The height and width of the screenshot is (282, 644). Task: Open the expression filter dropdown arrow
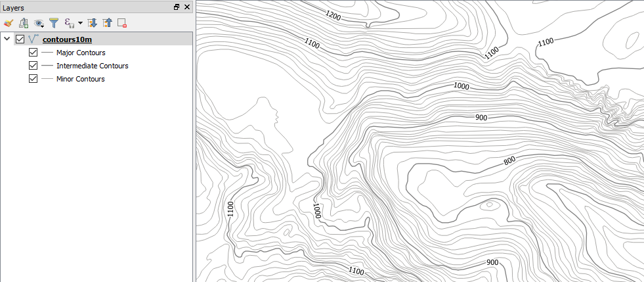point(80,23)
